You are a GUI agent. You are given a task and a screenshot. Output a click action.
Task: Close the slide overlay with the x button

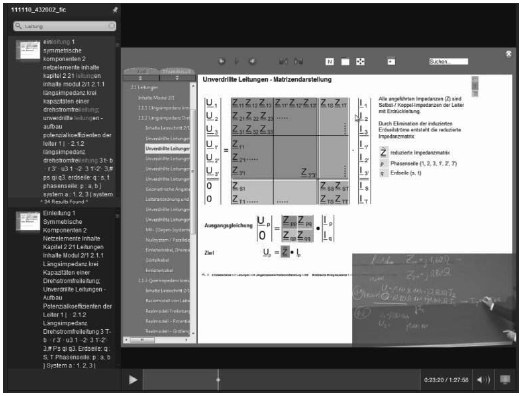point(509,54)
